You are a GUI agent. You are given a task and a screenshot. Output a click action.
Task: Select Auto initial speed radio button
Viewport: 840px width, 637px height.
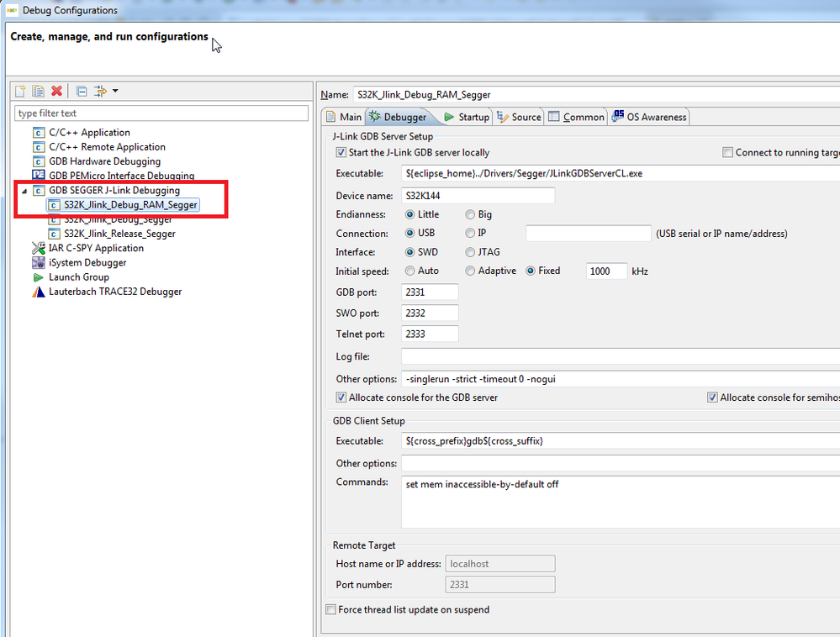coord(409,271)
